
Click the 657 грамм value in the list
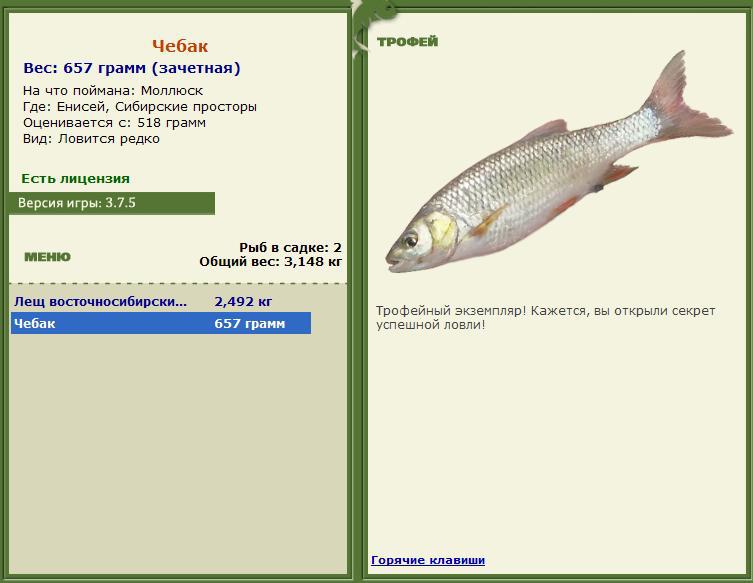[x=250, y=323]
